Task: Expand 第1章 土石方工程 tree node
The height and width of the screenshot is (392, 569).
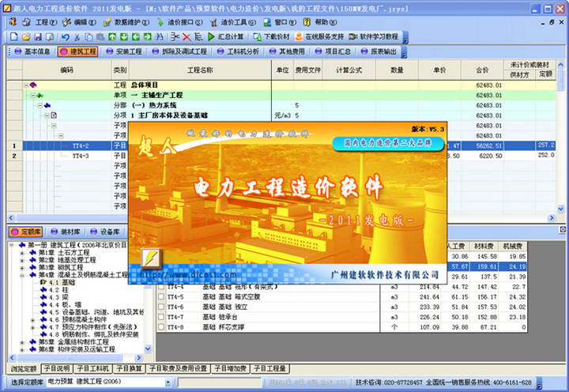Action: point(22,253)
